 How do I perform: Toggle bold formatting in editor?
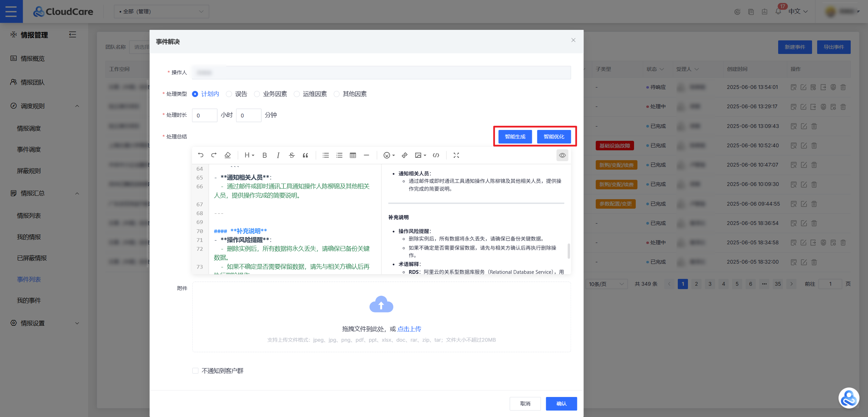click(264, 155)
